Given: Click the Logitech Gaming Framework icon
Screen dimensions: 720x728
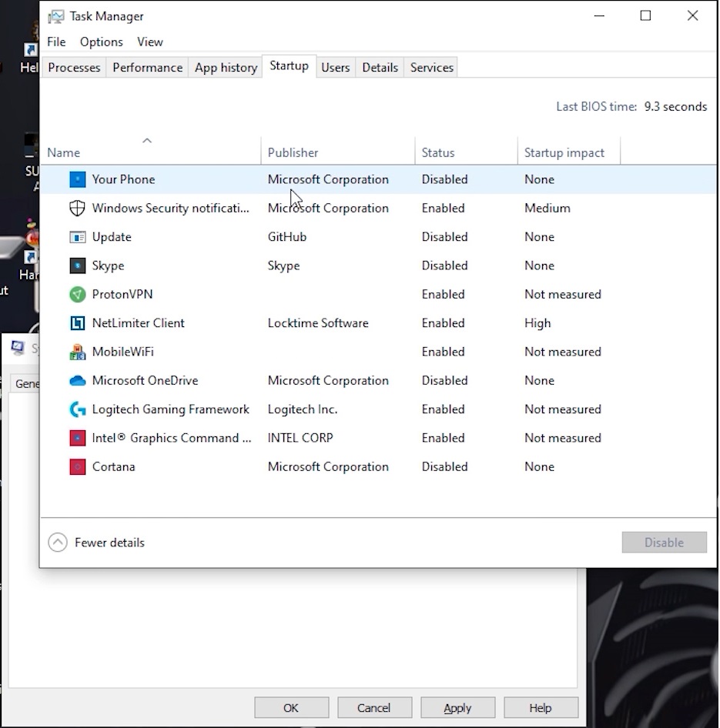Looking at the screenshot, I should (x=77, y=409).
